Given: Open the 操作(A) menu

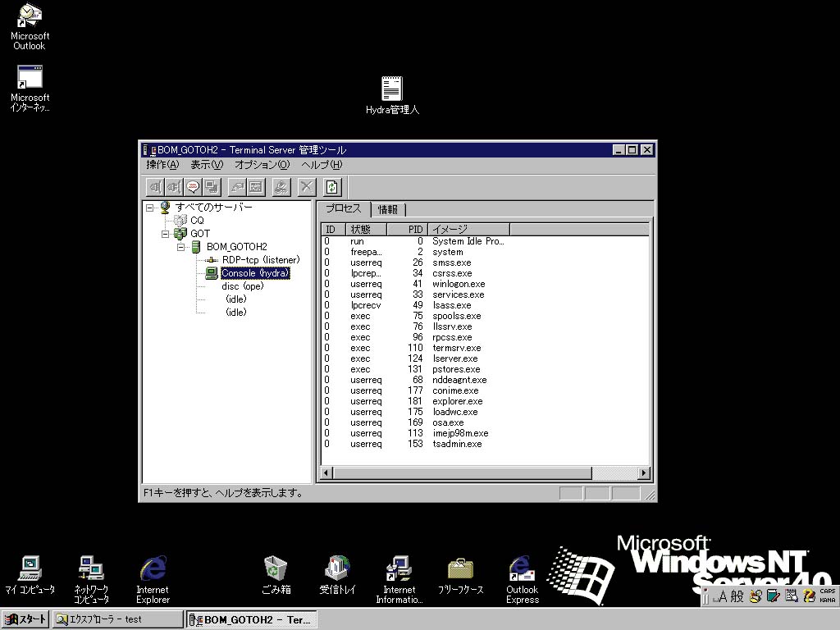Looking at the screenshot, I should pos(163,164).
